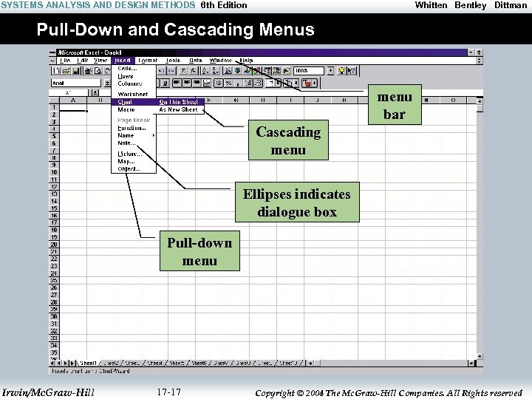Switch to the Sheet4 tab
The width and height of the screenshot is (532, 399).
(154, 363)
